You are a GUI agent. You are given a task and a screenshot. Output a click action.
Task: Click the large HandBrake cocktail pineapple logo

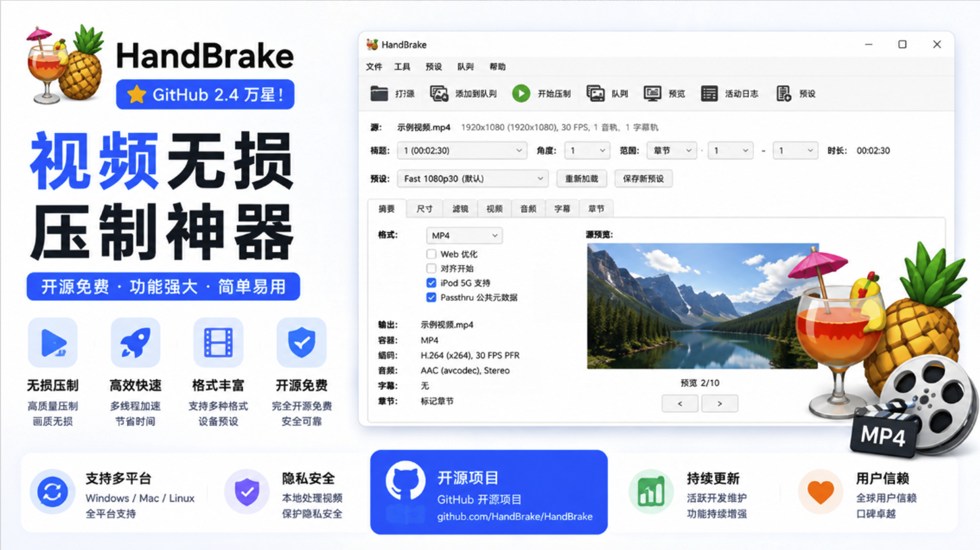tap(65, 64)
